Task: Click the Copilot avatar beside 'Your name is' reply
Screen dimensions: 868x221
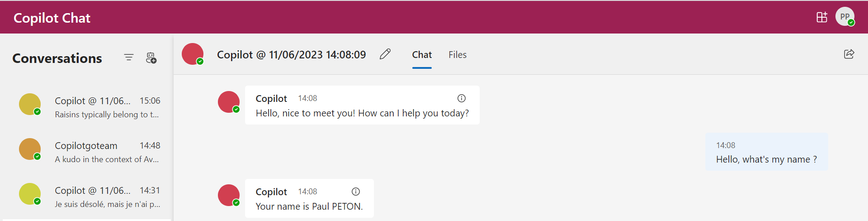Action: click(x=229, y=195)
